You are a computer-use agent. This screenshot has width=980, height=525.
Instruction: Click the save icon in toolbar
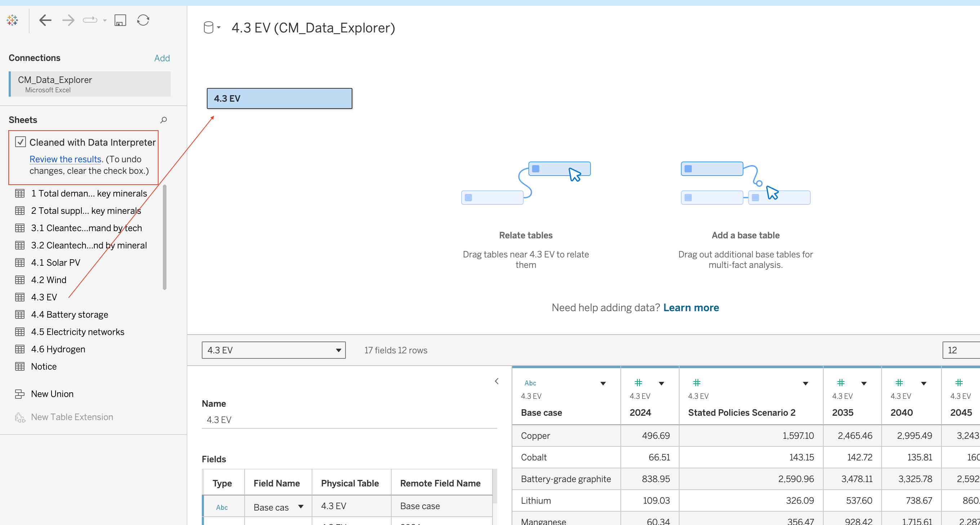pyautogui.click(x=120, y=20)
